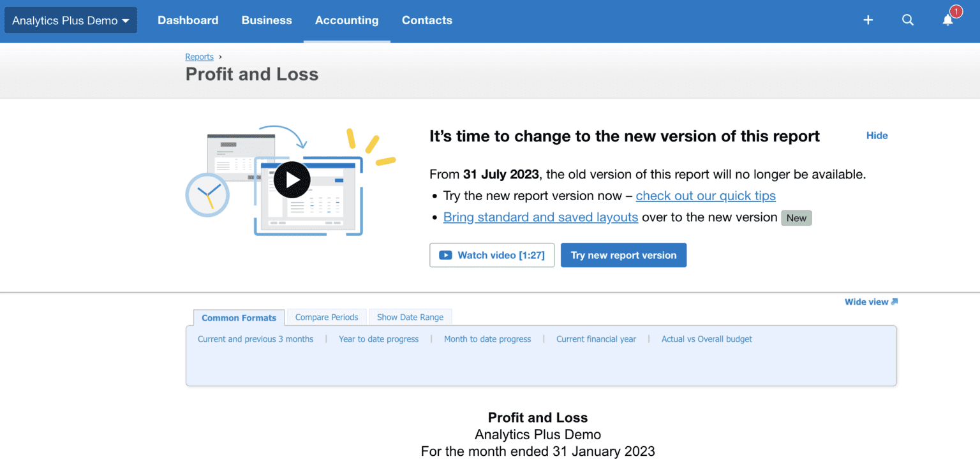Open the Contacts navigation menu

pos(427,20)
